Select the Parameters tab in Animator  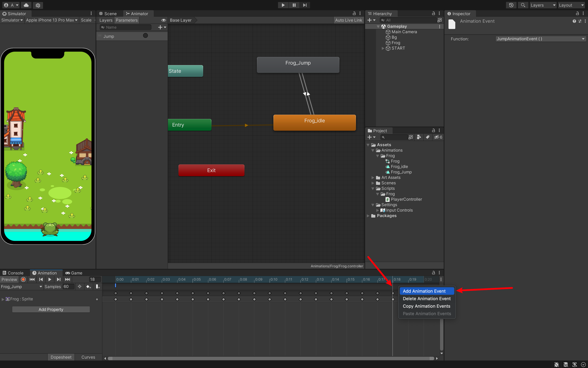pyautogui.click(x=127, y=20)
